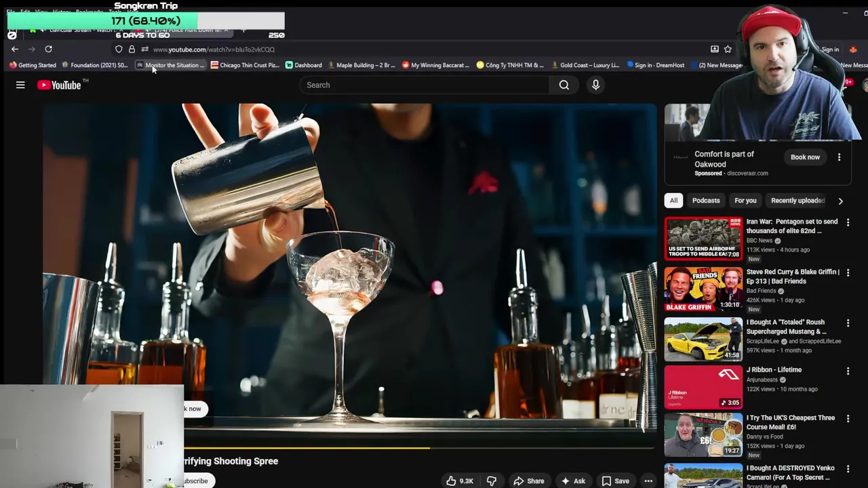Save the video to a playlist

pyautogui.click(x=616, y=481)
